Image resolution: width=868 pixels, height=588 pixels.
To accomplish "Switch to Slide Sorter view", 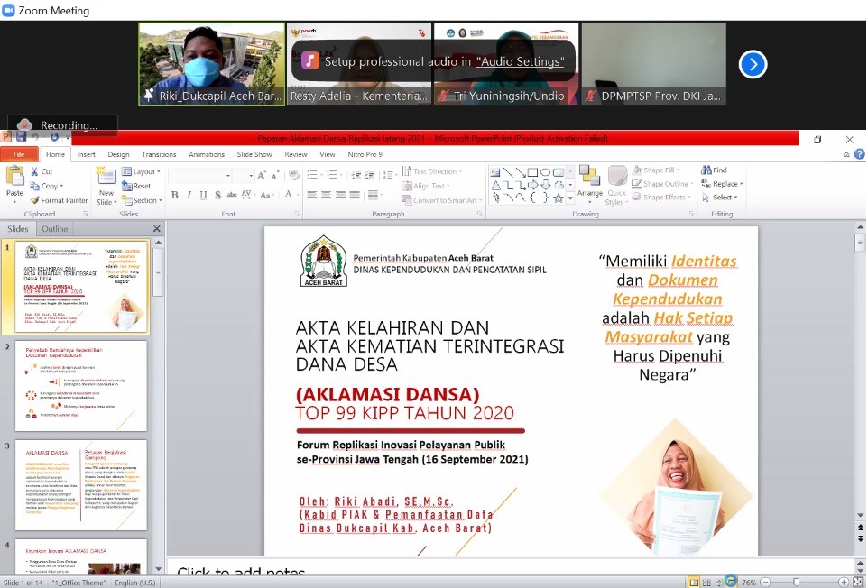I will (706, 583).
